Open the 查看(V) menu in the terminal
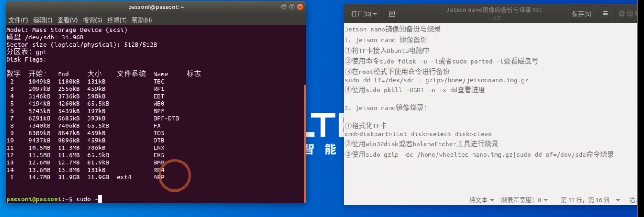644x217 pixels. point(68,20)
